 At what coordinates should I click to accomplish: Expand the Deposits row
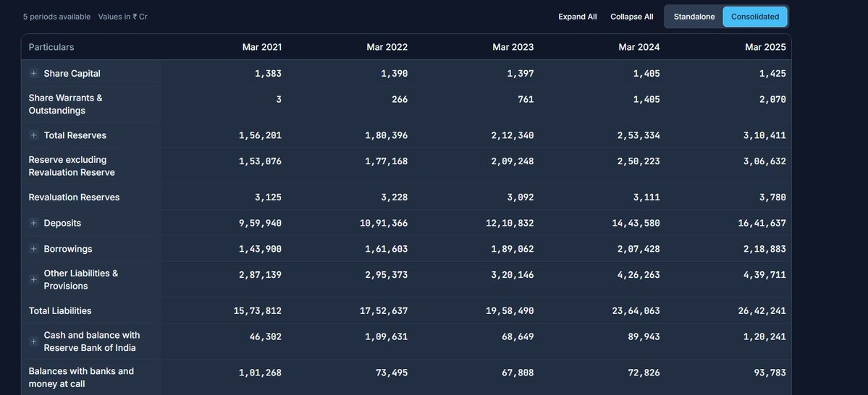click(x=33, y=223)
